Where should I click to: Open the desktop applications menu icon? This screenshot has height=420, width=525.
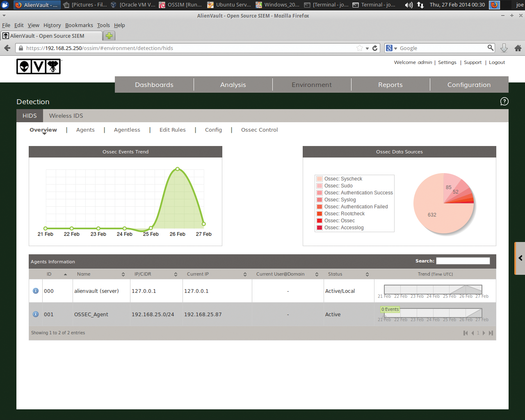click(5, 5)
